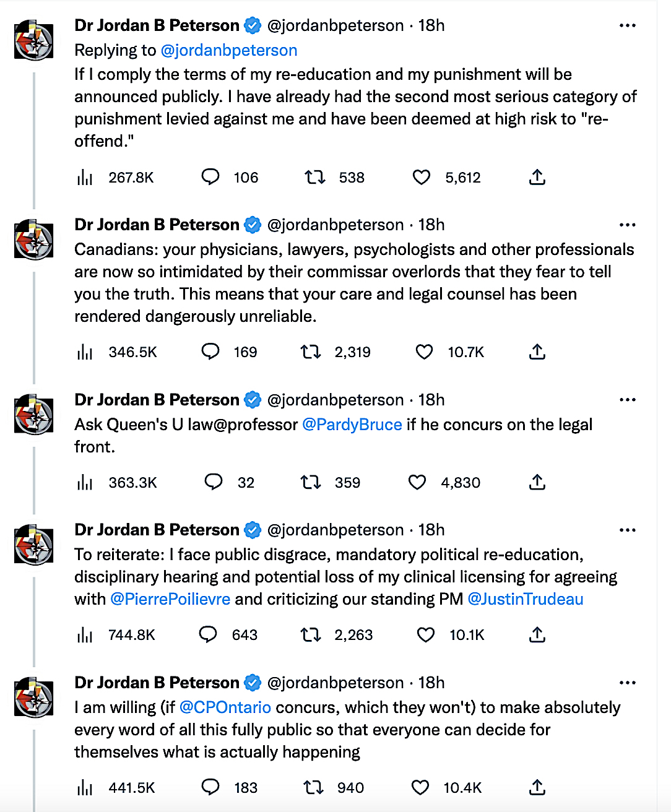This screenshot has width=671, height=812.
Task: Share the To reiterate tweet
Action: pyautogui.click(x=537, y=634)
